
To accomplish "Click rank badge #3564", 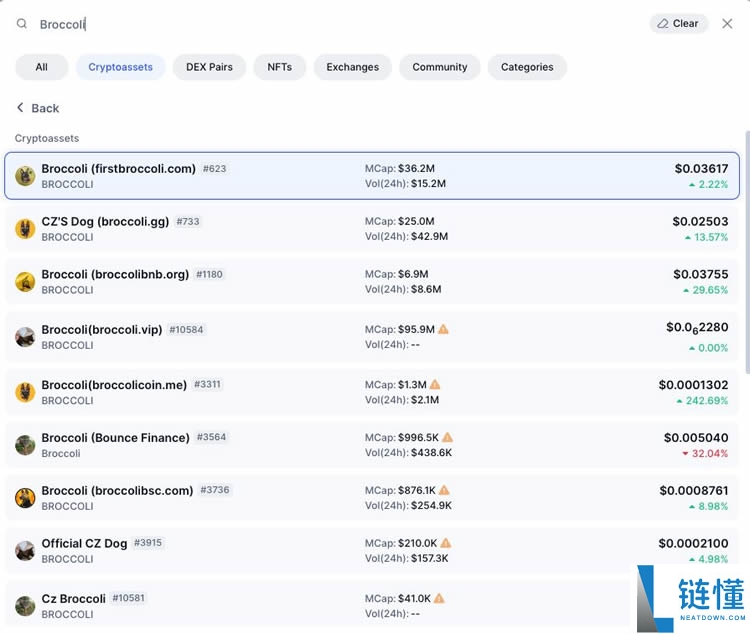I will pos(211,437).
